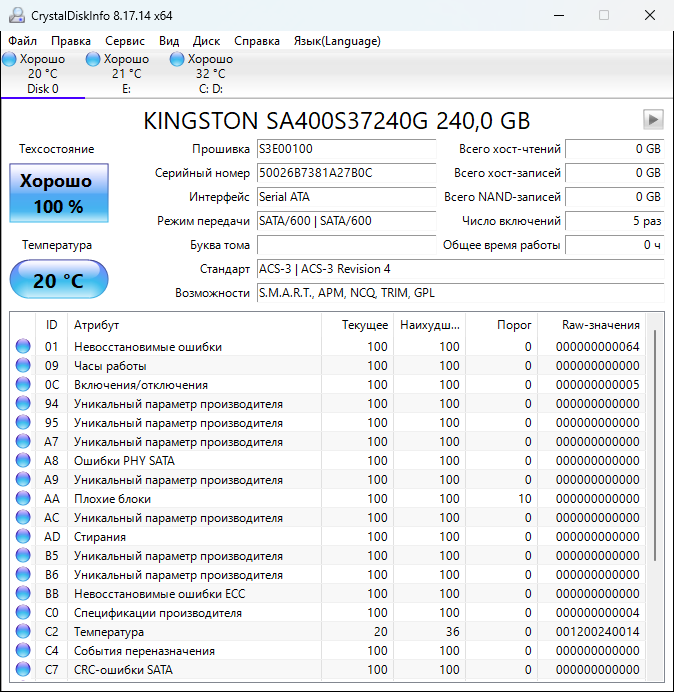This screenshot has height=692, width=674.
Task: Click the Всего хост-записей value field
Action: point(615,173)
